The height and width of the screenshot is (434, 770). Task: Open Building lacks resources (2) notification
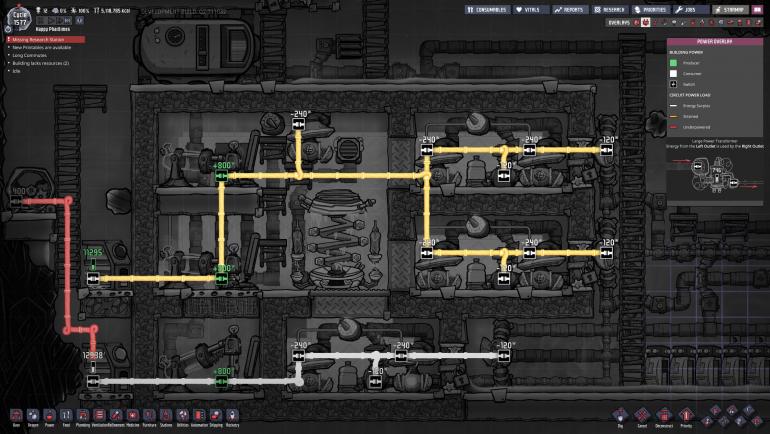pyautogui.click(x=40, y=63)
